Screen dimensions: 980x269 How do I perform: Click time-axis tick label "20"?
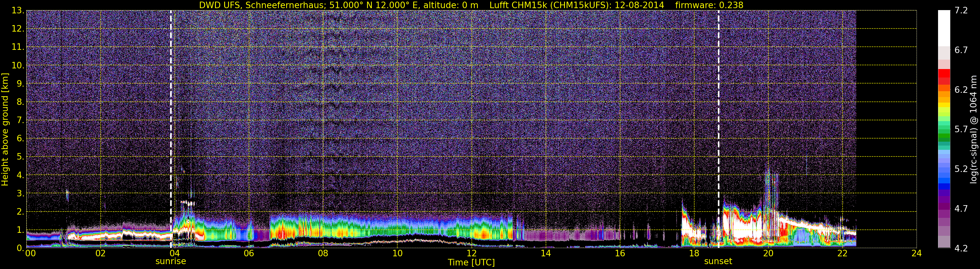tap(768, 254)
